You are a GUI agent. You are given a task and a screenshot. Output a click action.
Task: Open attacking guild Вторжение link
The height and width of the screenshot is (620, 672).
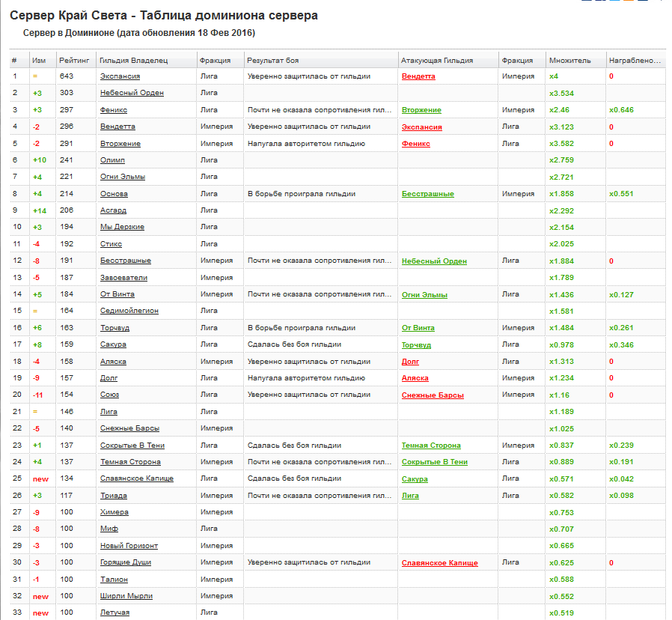point(421,110)
